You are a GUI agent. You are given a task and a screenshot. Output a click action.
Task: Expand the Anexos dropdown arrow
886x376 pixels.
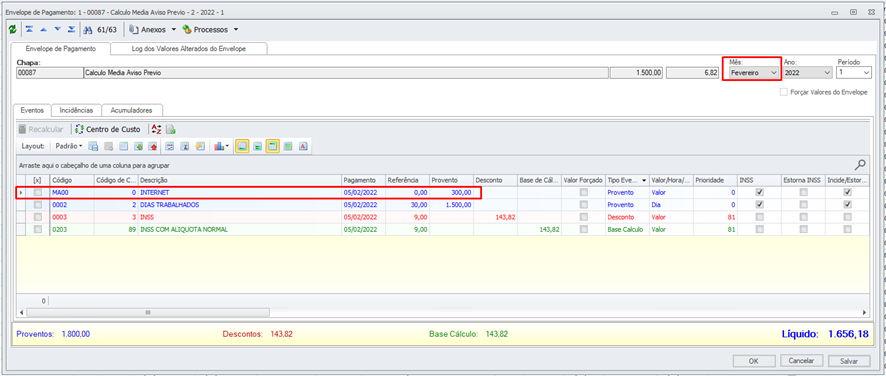(x=173, y=29)
